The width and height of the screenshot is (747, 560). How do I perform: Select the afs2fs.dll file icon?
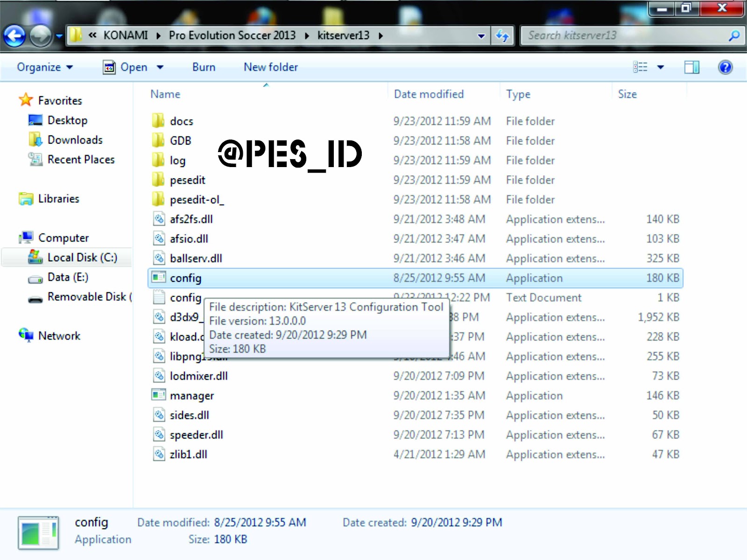[x=159, y=219]
